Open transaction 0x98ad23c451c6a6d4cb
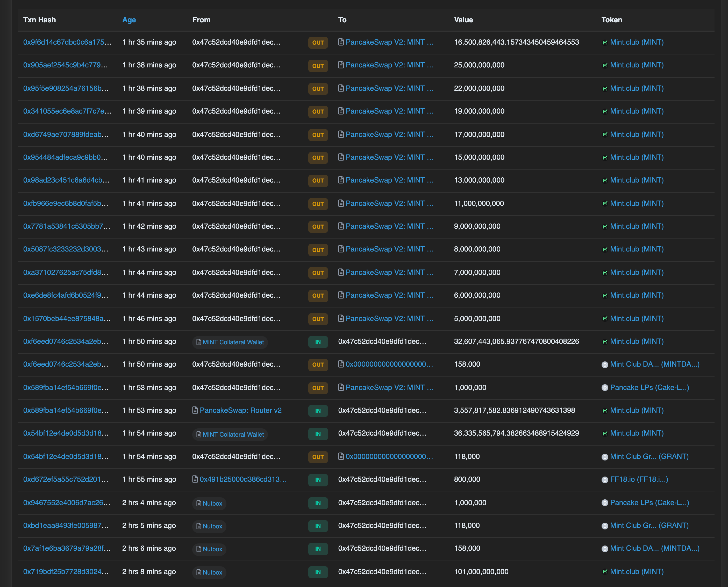This screenshot has height=587, width=728. pos(66,180)
